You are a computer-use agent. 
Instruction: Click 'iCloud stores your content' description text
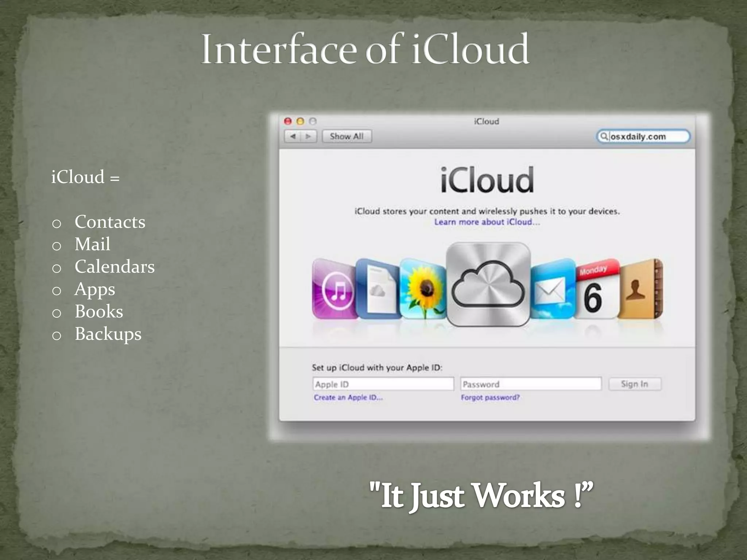[x=487, y=211]
